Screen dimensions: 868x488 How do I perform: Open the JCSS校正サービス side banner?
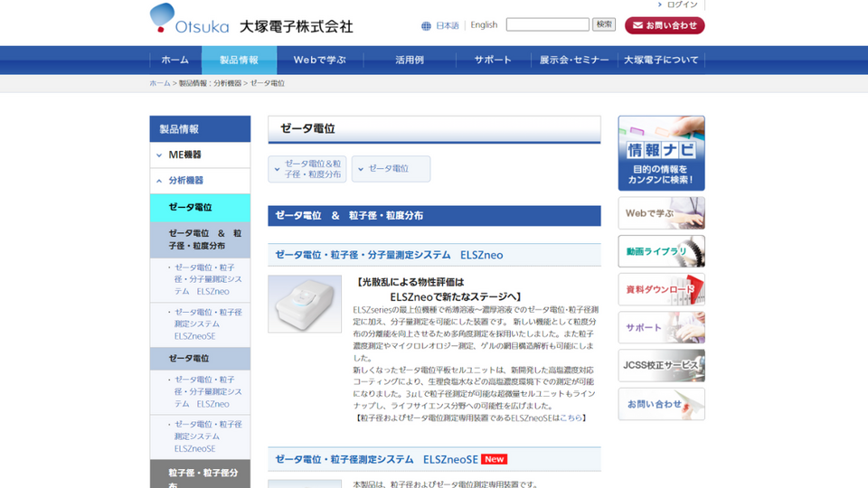[662, 366]
